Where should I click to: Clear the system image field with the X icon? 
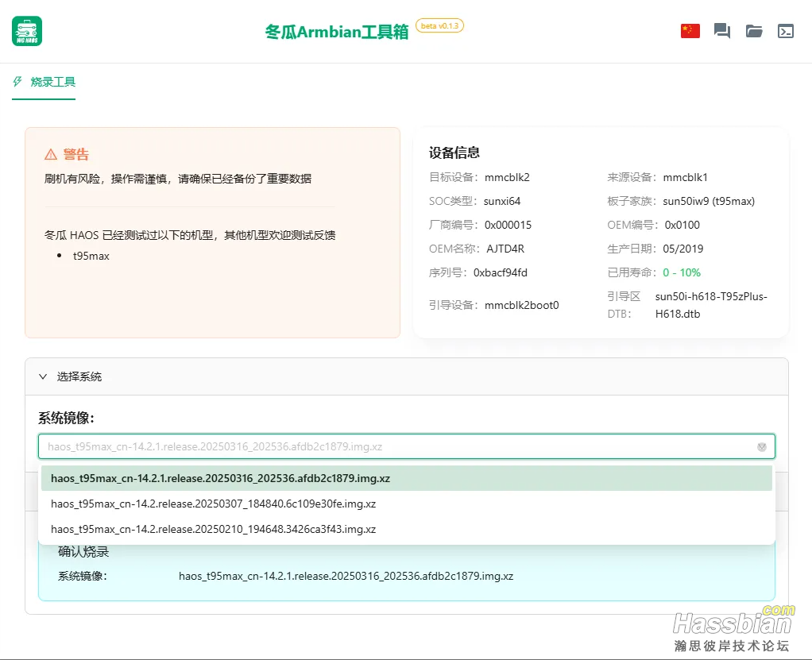[x=762, y=446]
